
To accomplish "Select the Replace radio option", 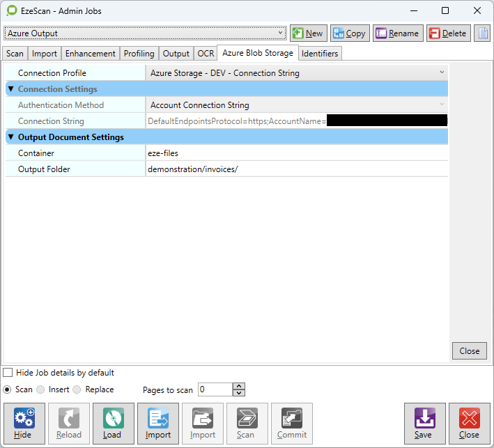I will point(77,389).
